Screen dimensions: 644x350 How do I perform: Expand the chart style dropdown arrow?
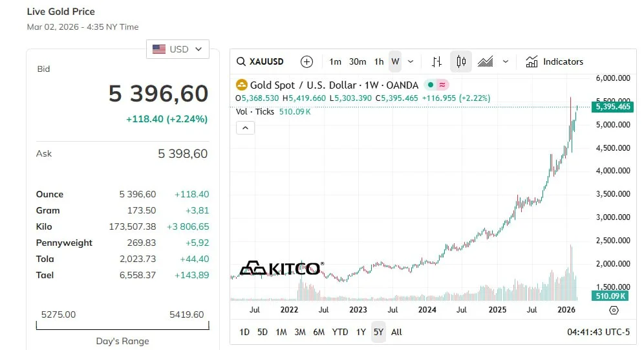[x=506, y=62]
